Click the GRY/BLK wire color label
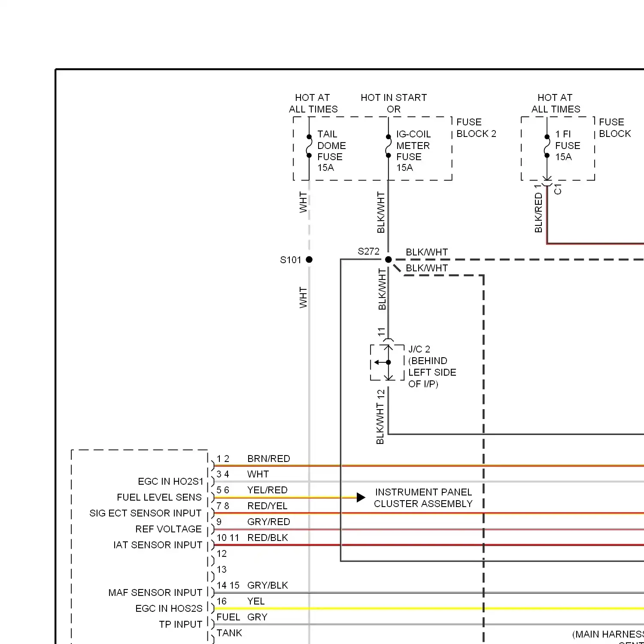The image size is (644, 644). pos(268,586)
